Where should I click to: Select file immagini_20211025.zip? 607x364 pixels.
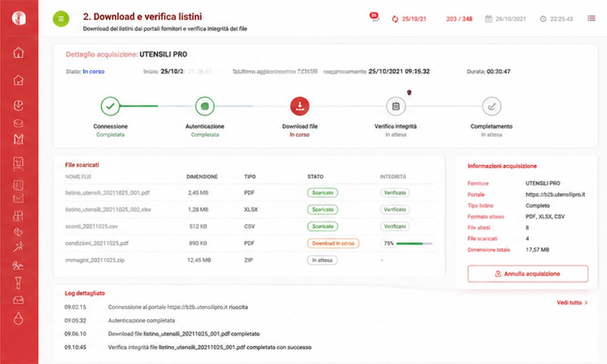point(95,260)
